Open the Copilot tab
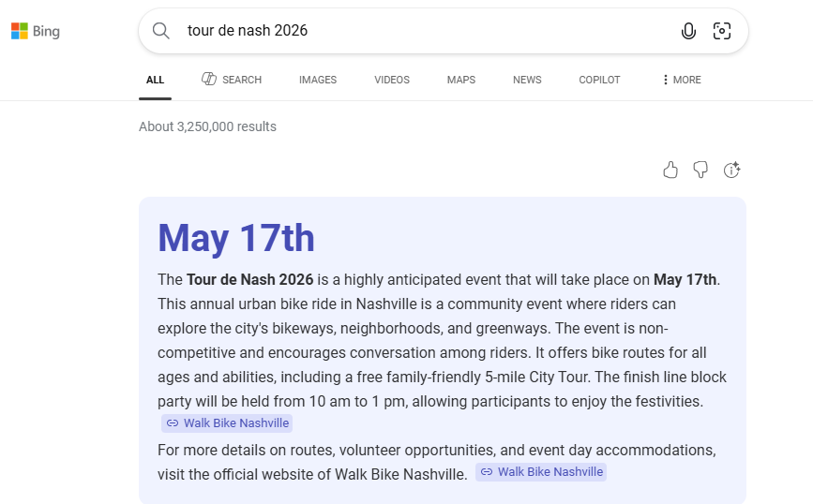 pyautogui.click(x=599, y=80)
